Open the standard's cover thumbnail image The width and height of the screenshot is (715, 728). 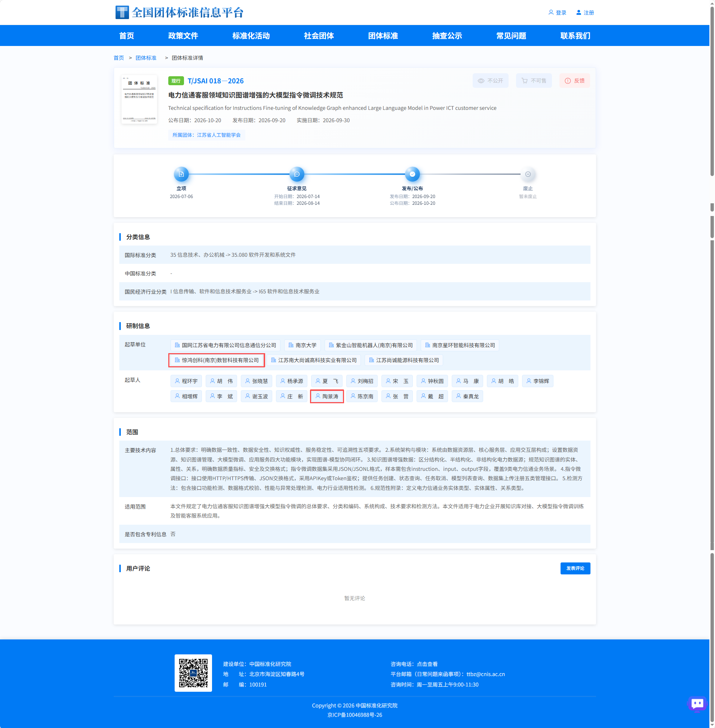point(139,99)
